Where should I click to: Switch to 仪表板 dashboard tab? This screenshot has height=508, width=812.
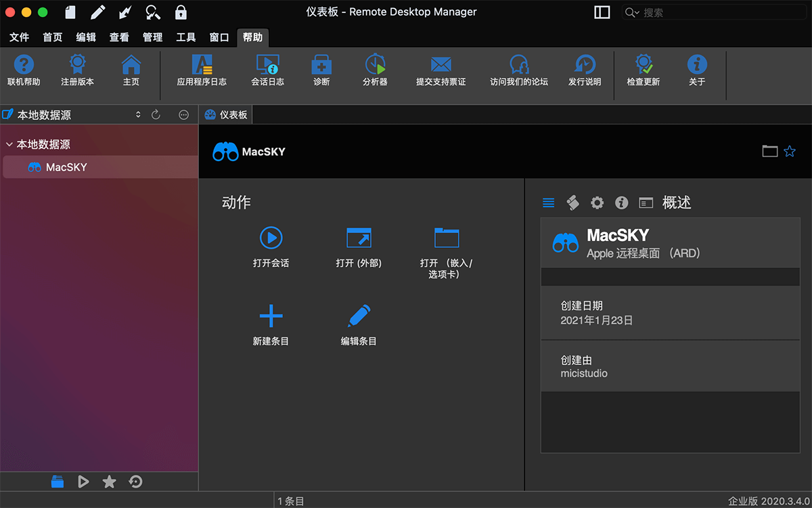click(226, 115)
